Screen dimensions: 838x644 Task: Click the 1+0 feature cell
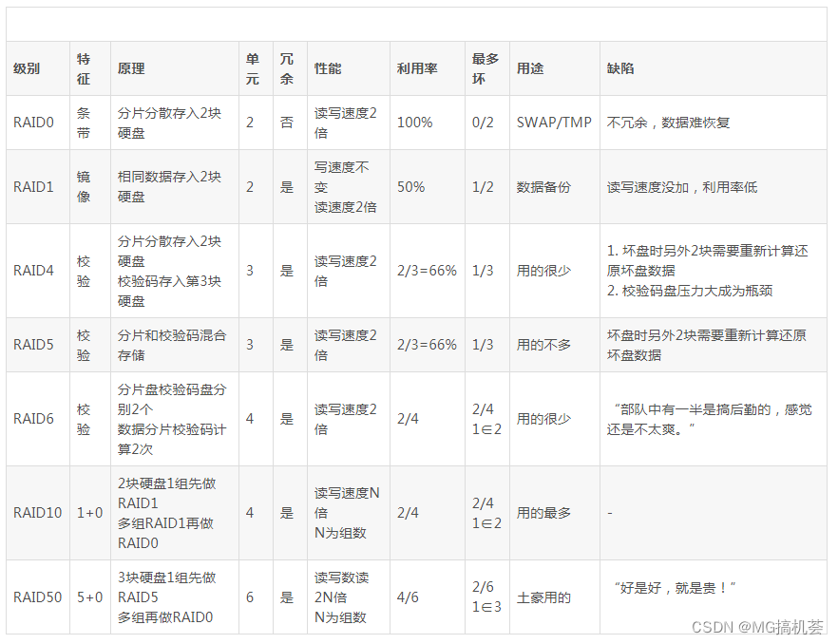pyautogui.click(x=90, y=513)
